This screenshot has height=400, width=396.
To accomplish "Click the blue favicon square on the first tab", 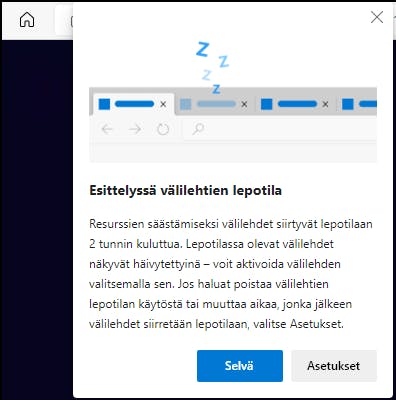I will tap(104, 104).
